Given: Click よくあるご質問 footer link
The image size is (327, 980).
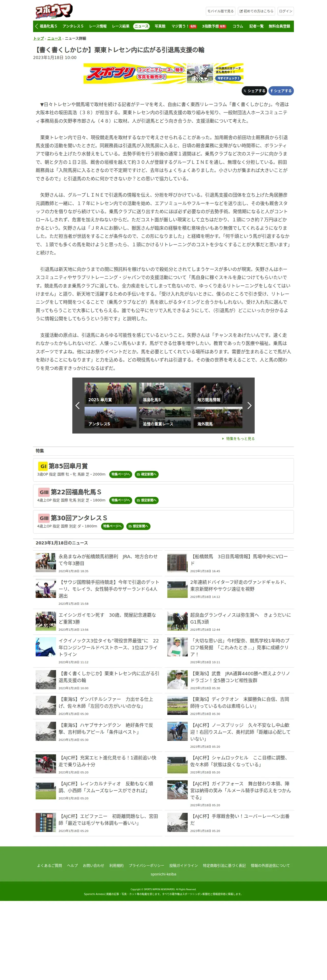Looking at the screenshot, I should pos(49,866).
